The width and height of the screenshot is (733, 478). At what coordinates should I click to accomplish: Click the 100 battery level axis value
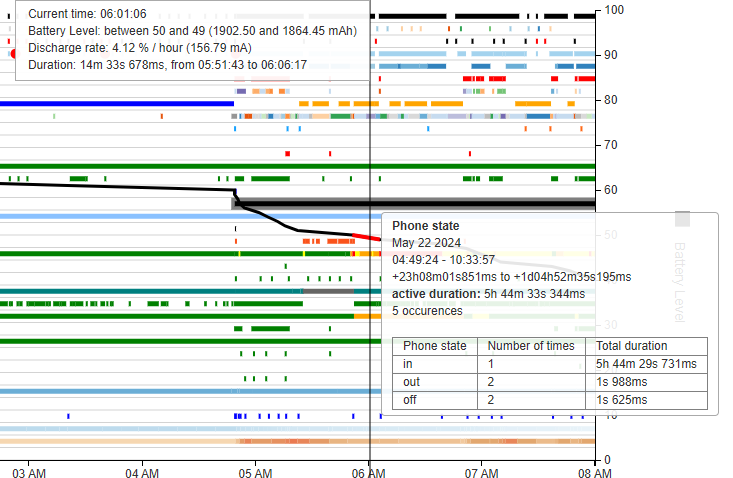pos(614,10)
